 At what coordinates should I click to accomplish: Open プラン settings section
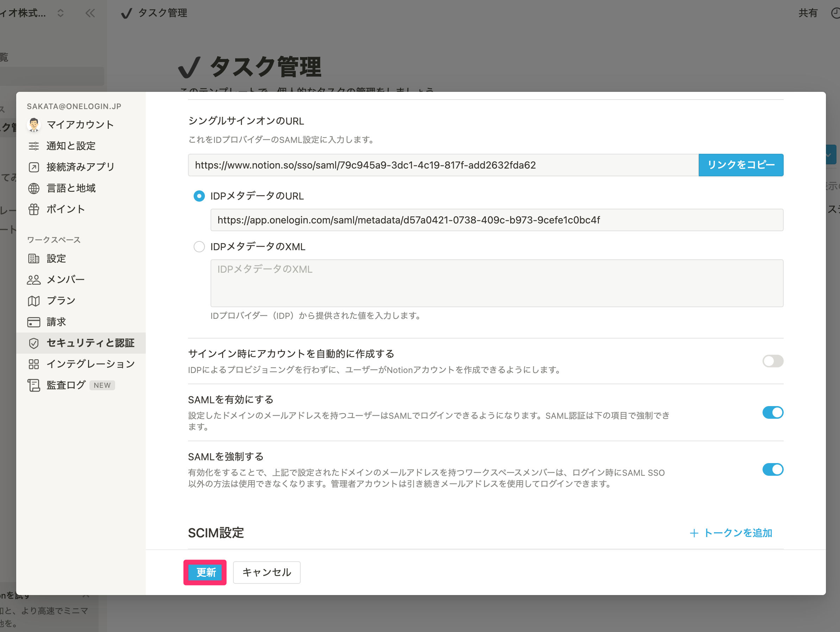pyautogui.click(x=81, y=301)
